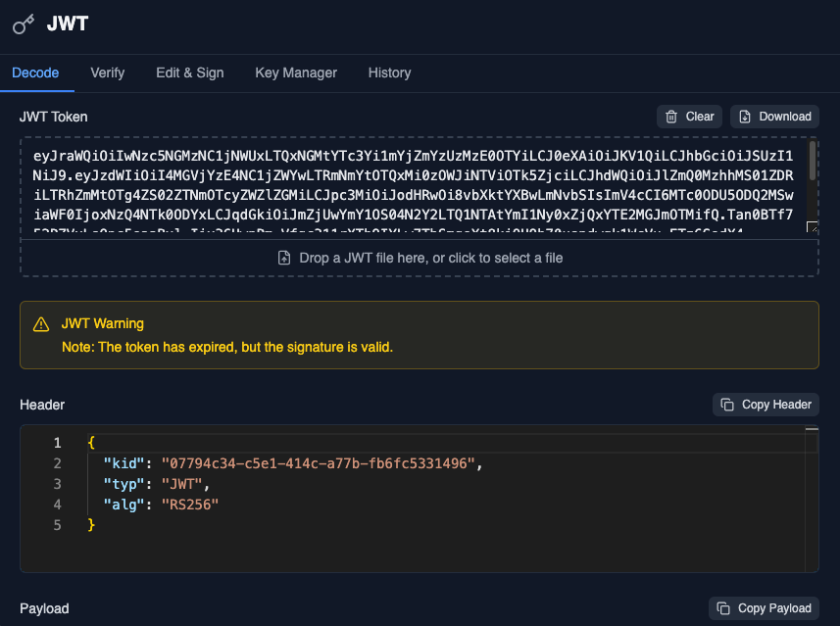Click the JWT key icon
This screenshot has height=626, width=840.
pos(24,24)
